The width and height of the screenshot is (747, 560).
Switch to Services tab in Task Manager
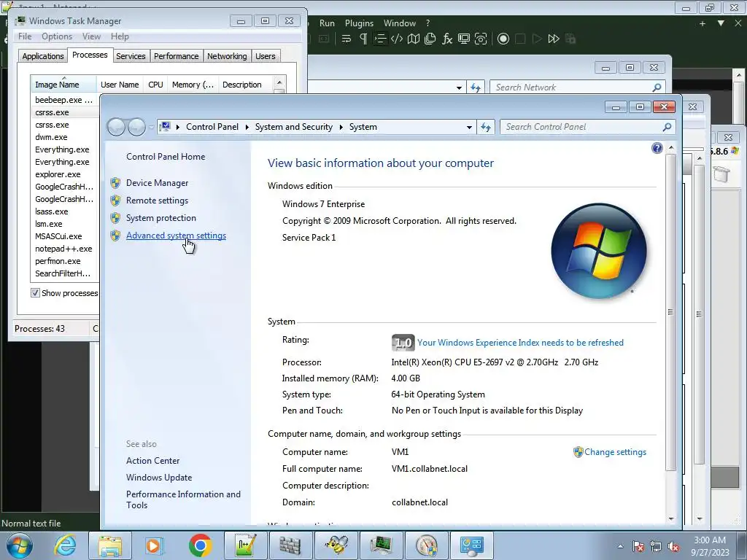(x=131, y=56)
